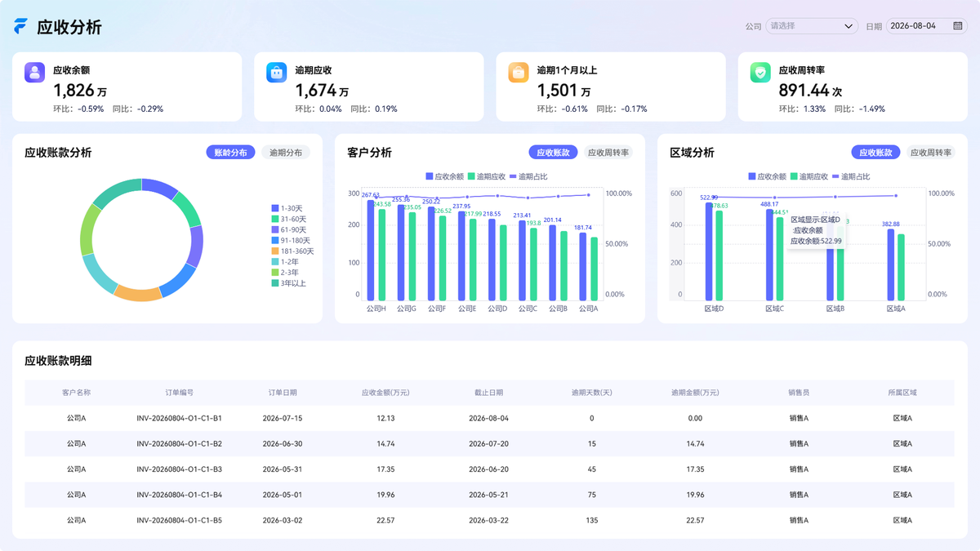Toggle the 31-60天 legend item
Image resolution: width=980 pixels, height=551 pixels.
point(289,220)
